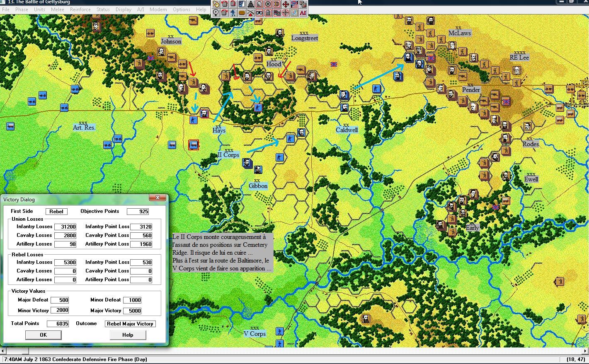Click the crossed rifles toolbar icon

pos(251,12)
